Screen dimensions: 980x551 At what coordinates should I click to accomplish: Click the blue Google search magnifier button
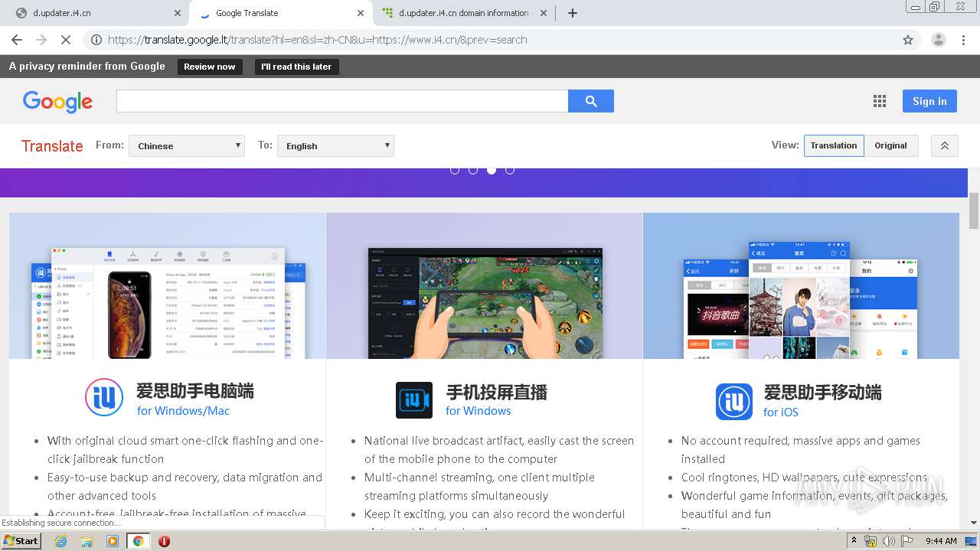tap(591, 101)
